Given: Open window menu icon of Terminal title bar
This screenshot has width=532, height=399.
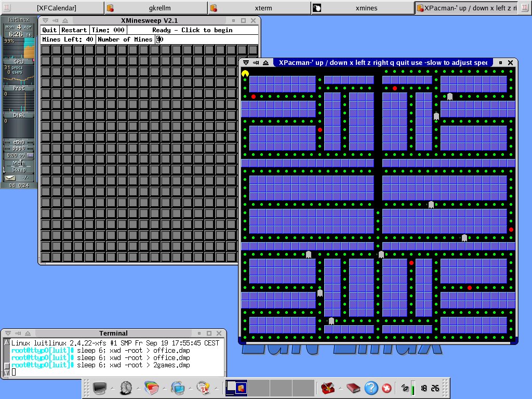Looking at the screenshot, I should point(8,333).
